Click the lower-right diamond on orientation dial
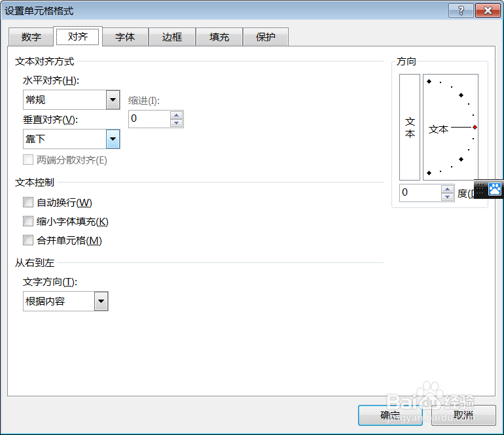 coord(461,160)
